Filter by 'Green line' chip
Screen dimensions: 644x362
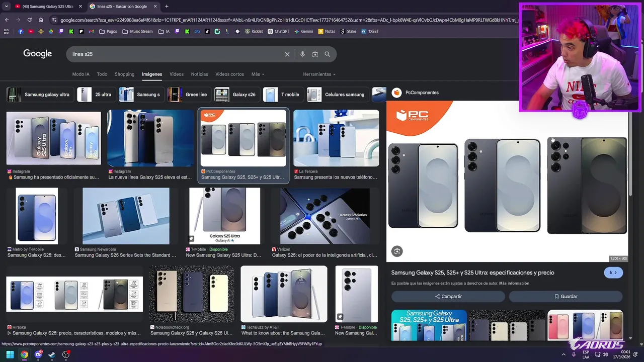(x=189, y=95)
